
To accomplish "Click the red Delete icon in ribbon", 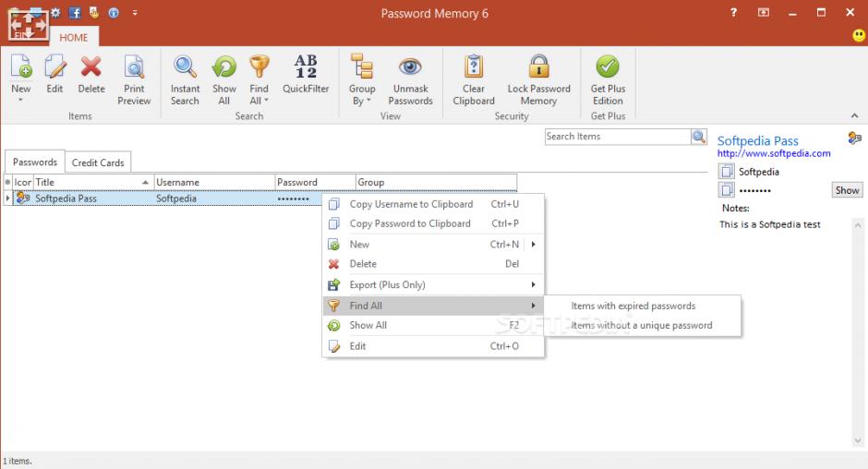I will 91,67.
